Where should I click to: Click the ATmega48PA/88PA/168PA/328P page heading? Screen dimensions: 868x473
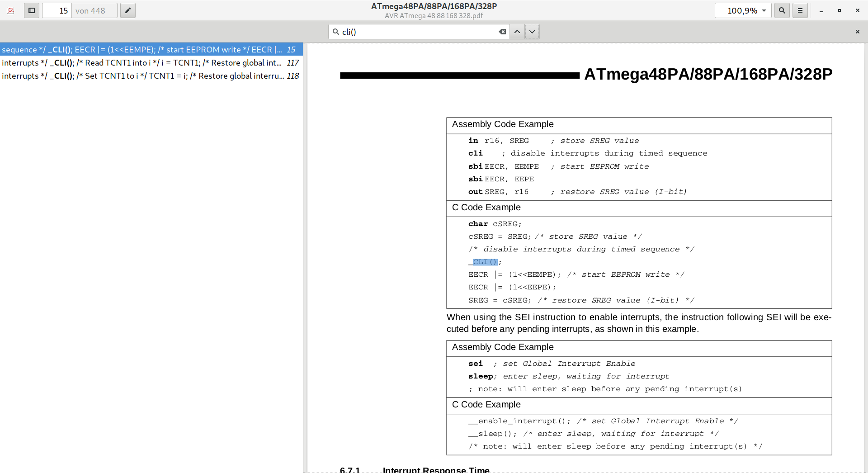(708, 75)
